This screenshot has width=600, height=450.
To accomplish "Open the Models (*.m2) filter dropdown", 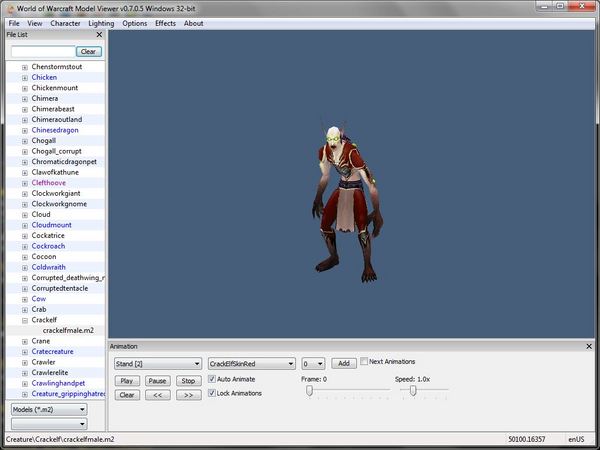I will click(x=48, y=409).
